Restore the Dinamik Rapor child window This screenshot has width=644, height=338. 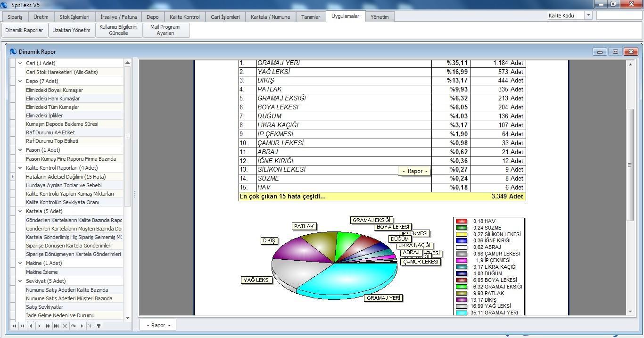[615, 52]
